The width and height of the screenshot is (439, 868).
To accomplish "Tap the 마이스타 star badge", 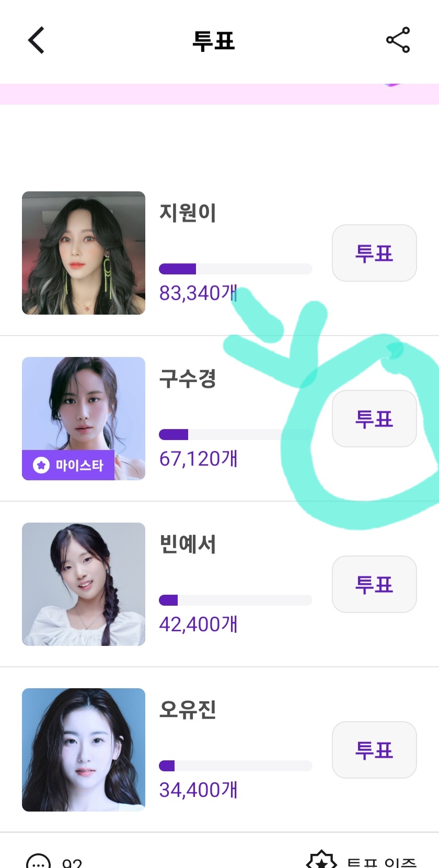I will pos(68,465).
